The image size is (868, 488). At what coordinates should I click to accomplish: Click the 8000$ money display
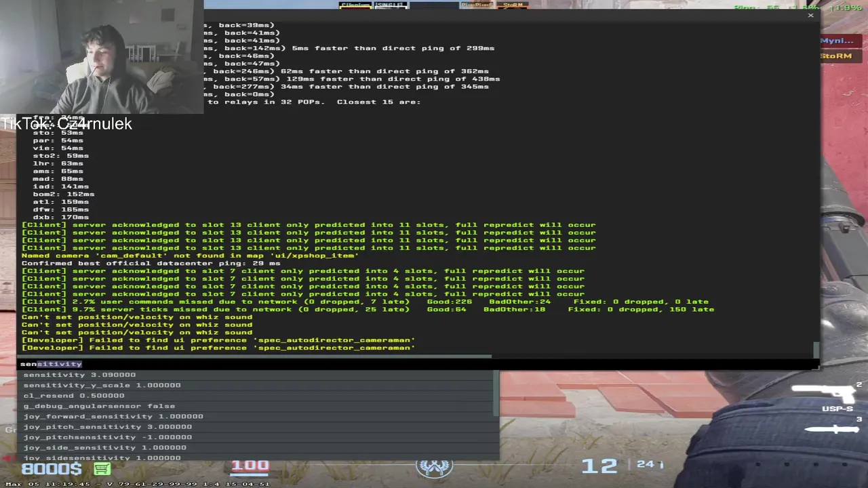click(x=52, y=468)
